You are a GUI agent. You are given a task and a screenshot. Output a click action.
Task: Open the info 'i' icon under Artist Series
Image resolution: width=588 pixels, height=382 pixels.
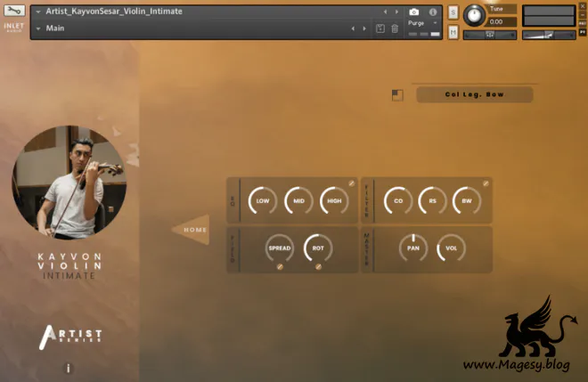point(69,369)
